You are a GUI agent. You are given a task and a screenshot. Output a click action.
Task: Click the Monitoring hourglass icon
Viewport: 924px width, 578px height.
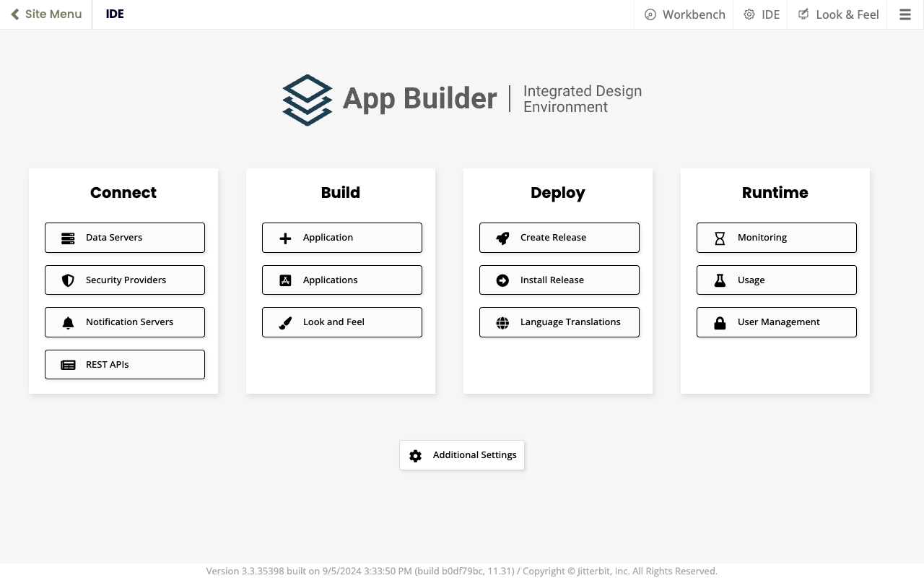pyautogui.click(x=720, y=238)
